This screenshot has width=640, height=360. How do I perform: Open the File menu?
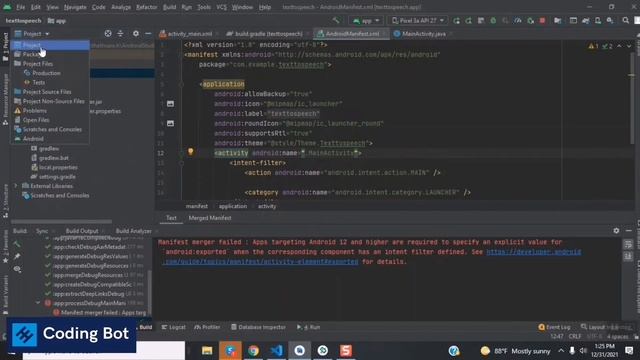coord(20,7)
